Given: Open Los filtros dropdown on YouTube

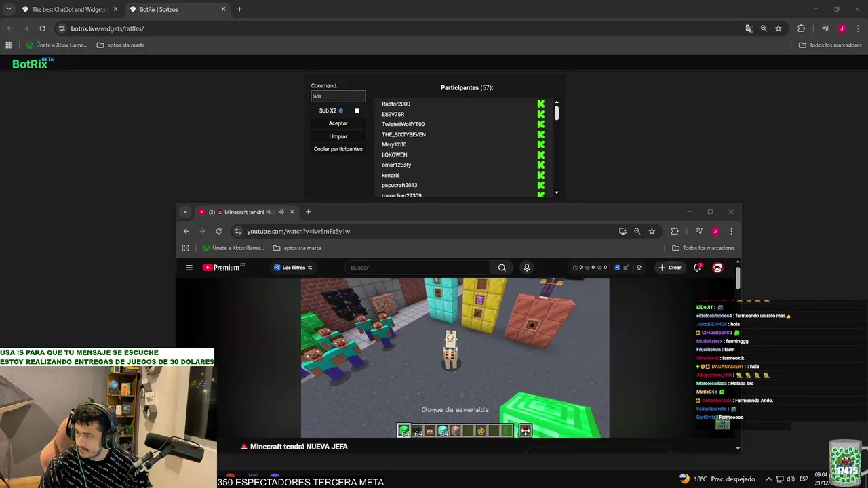Looking at the screenshot, I should pyautogui.click(x=293, y=268).
